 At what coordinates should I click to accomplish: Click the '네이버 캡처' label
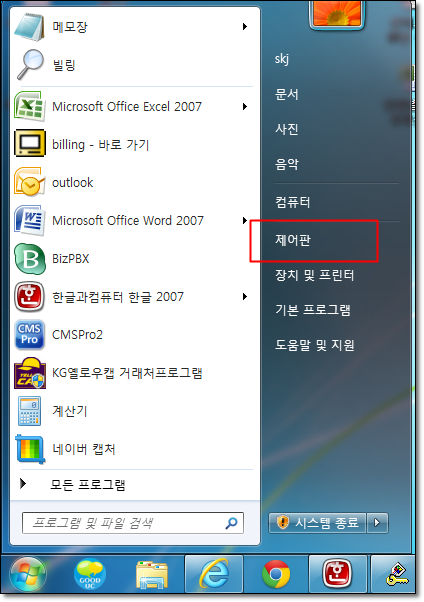tap(83, 449)
